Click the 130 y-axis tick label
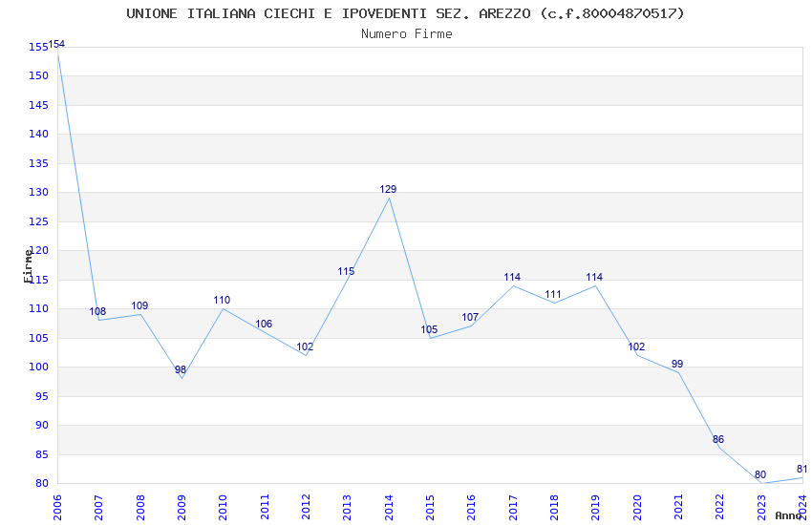This screenshot has height=525, width=812. tap(38, 192)
